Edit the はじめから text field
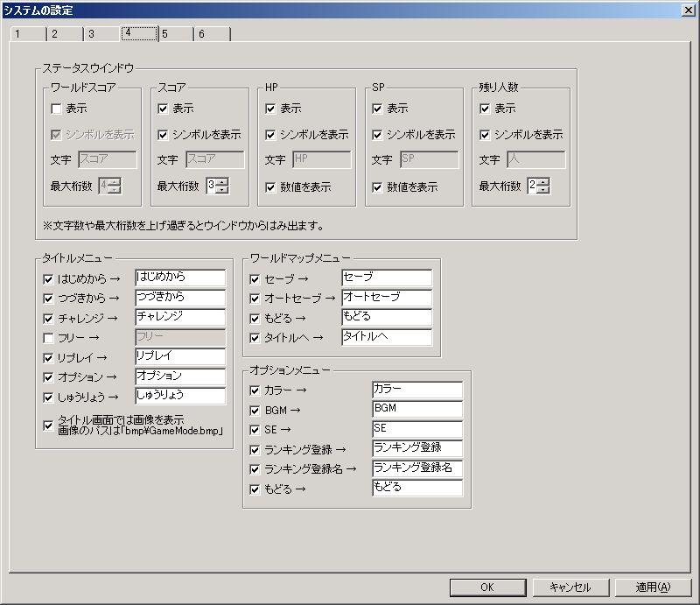 [180, 278]
